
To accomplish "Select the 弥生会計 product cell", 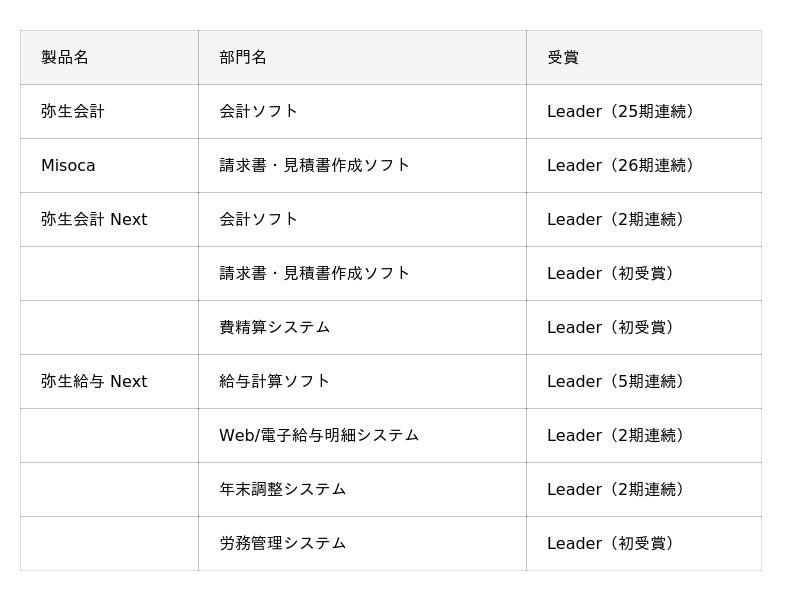I will click(73, 111).
